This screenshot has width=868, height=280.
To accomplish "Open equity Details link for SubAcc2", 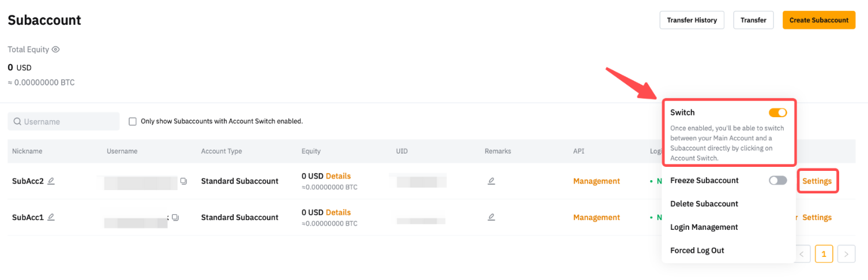I will [338, 176].
